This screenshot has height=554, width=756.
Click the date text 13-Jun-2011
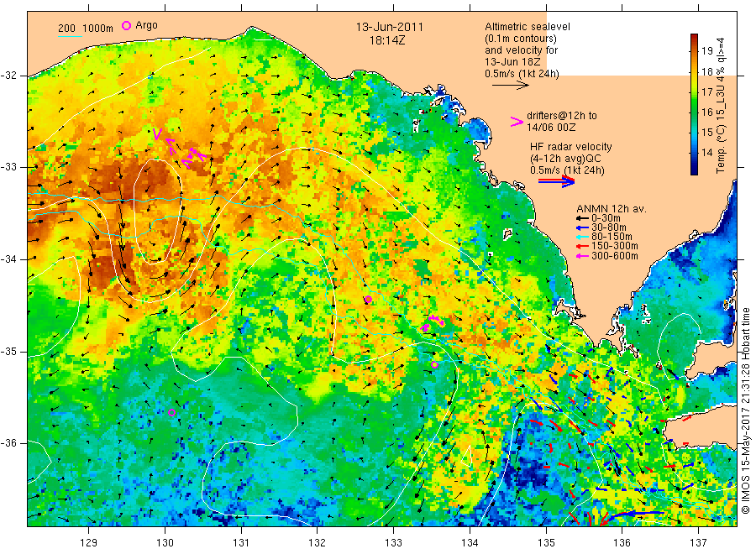point(389,27)
